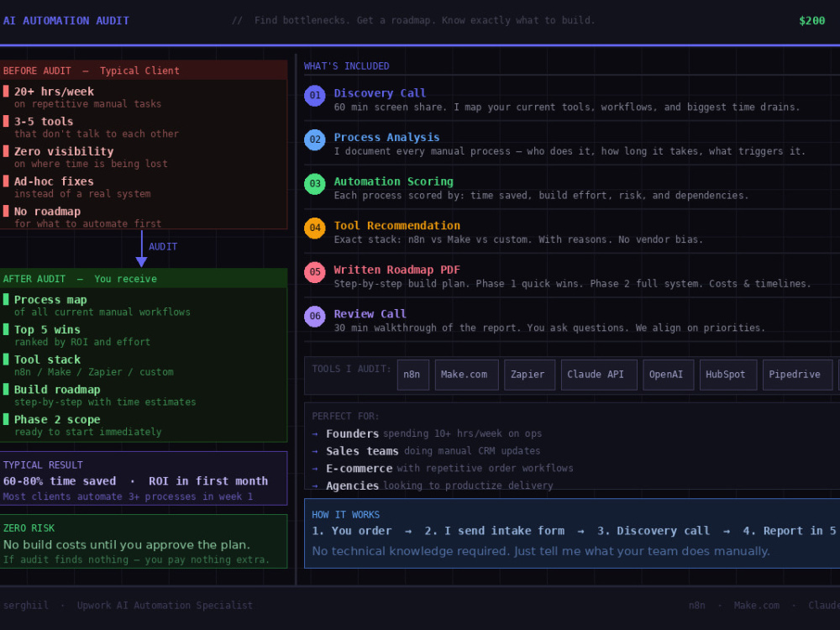Click step 2. I send intake form
840x630 pixels.
click(x=495, y=531)
